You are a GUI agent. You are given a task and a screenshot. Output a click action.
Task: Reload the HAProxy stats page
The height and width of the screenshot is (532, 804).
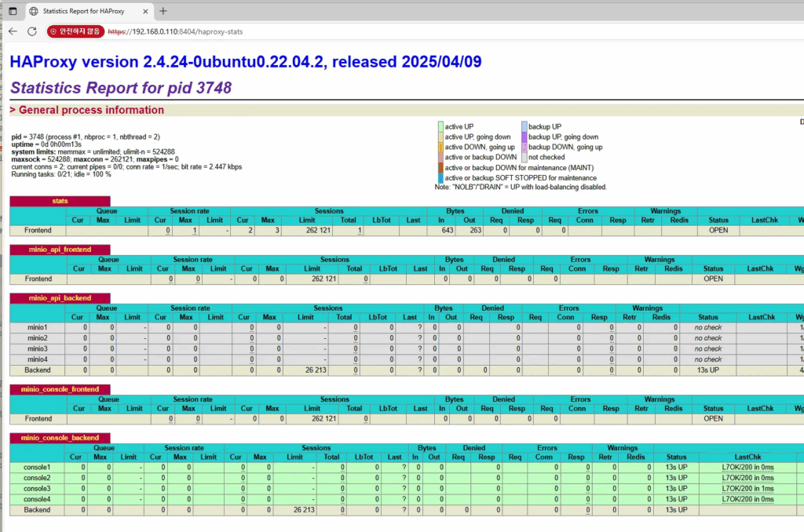(31, 31)
